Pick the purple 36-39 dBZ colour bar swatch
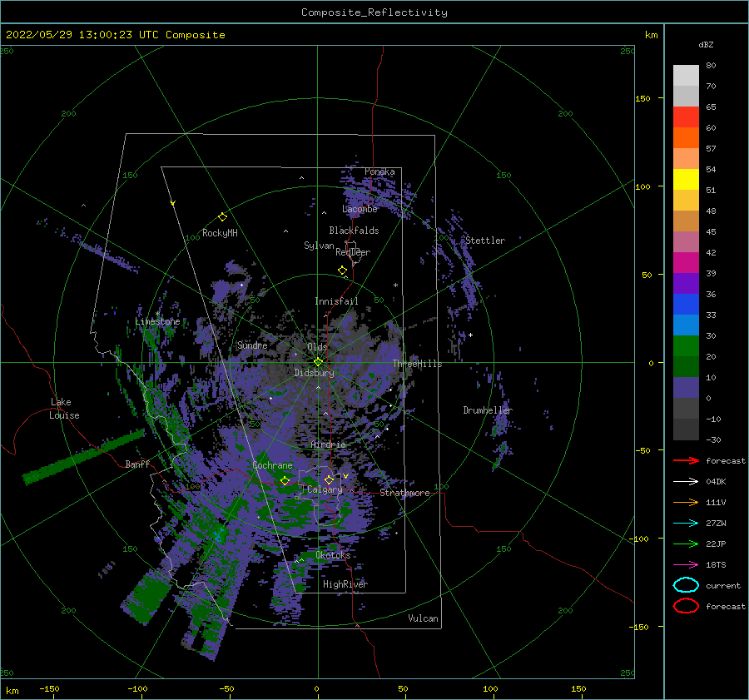 (687, 284)
